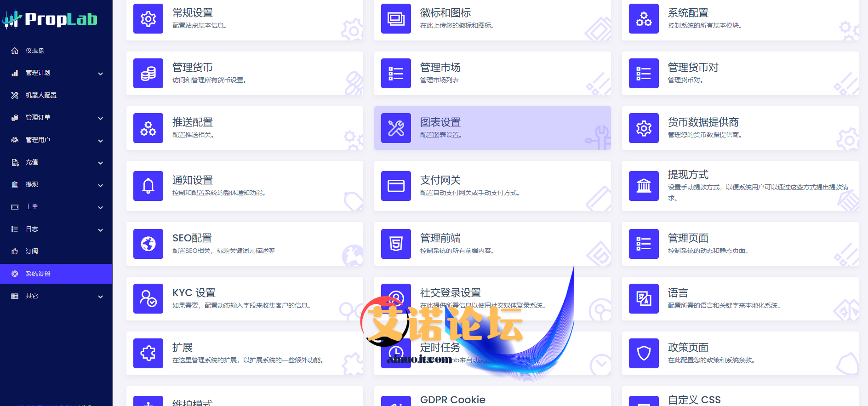Click the 提现方式 bank icon

coord(644,186)
